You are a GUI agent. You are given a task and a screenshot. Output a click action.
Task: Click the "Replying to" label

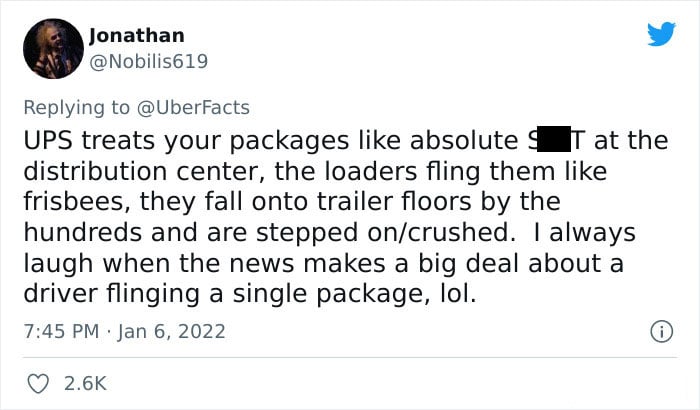pyautogui.click(x=76, y=108)
